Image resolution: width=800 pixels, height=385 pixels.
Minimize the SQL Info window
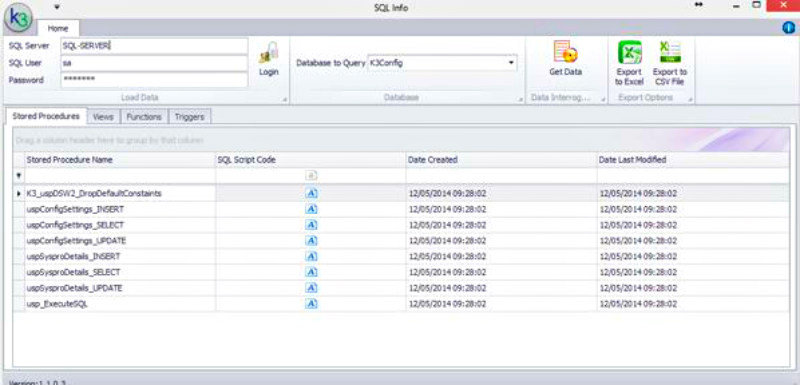737,6
